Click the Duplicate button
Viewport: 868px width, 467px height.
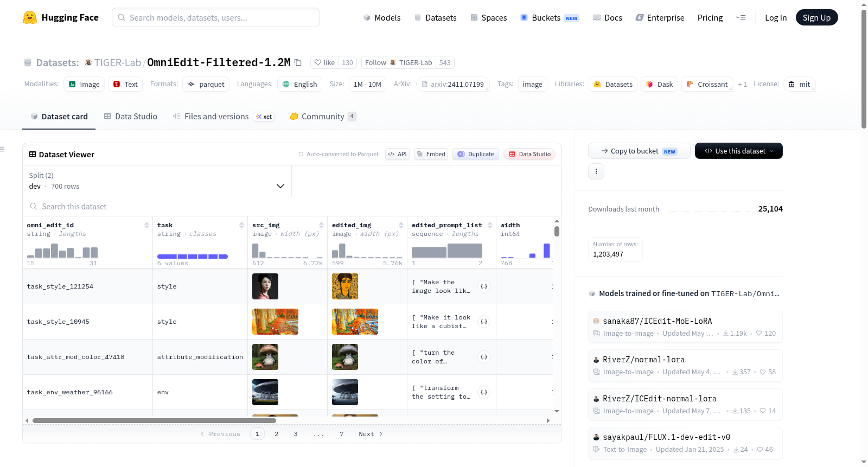pos(475,154)
